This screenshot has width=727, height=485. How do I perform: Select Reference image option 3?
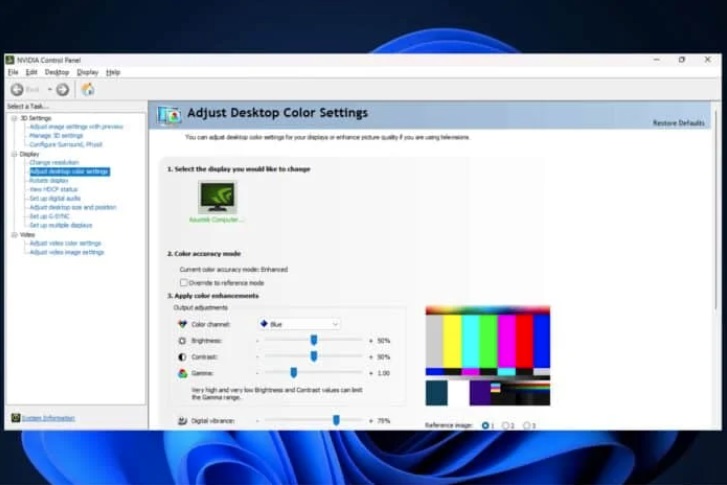[527, 425]
